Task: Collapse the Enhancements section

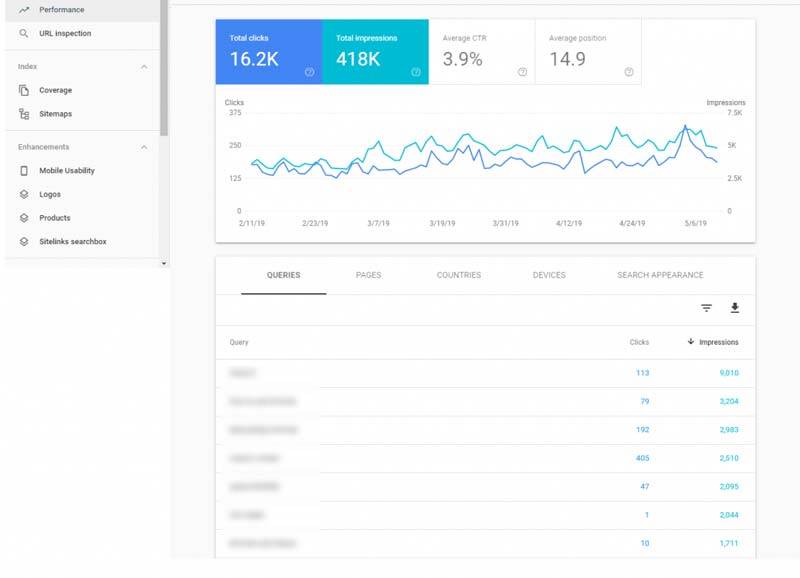Action: [x=144, y=148]
